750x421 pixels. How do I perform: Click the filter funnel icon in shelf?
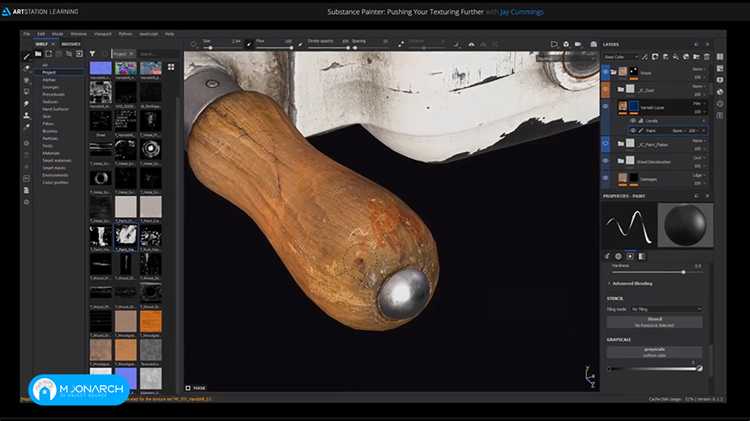92,54
